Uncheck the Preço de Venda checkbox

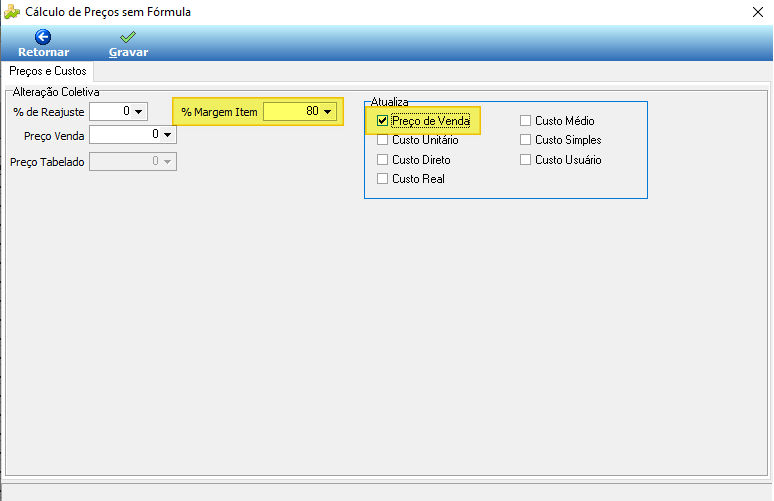point(382,121)
